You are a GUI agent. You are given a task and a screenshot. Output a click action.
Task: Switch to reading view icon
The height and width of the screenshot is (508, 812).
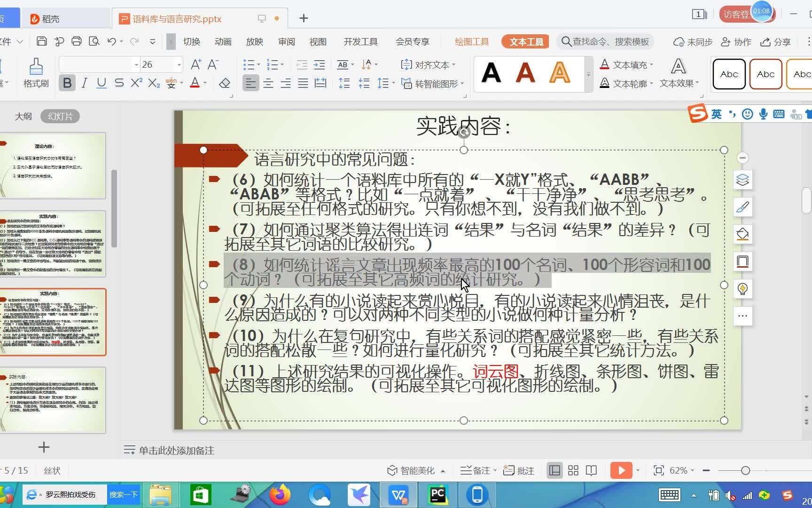591,470
